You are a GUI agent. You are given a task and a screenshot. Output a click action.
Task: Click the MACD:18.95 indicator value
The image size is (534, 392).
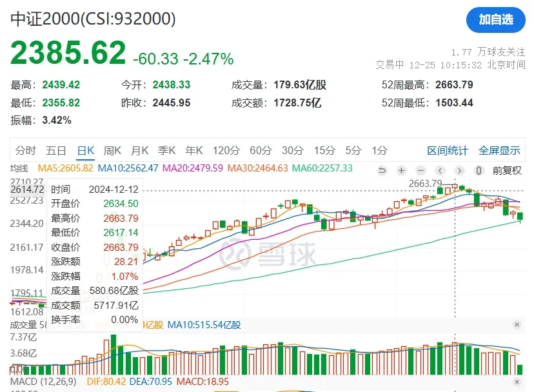203,382
